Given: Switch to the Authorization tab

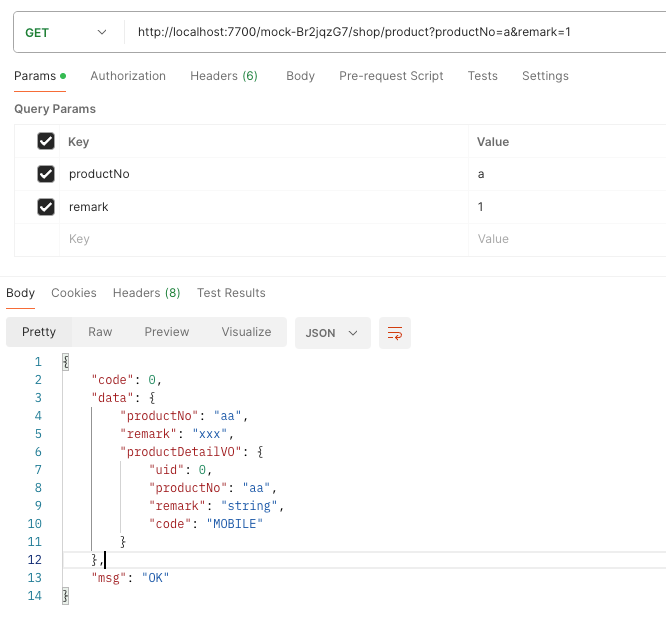Looking at the screenshot, I should [x=128, y=76].
